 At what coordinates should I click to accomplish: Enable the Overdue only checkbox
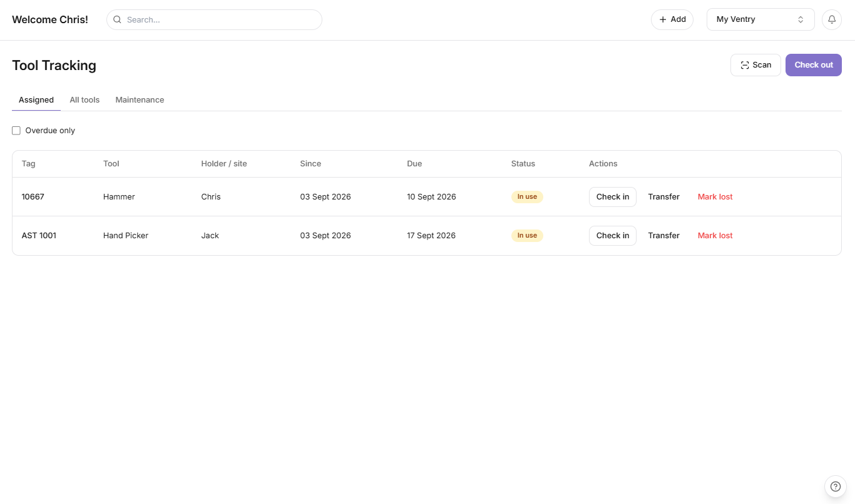(16, 131)
